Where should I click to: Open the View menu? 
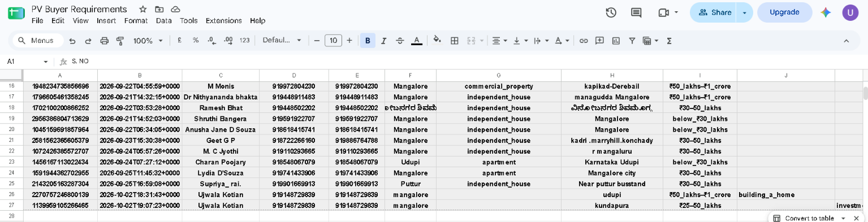coord(80,21)
